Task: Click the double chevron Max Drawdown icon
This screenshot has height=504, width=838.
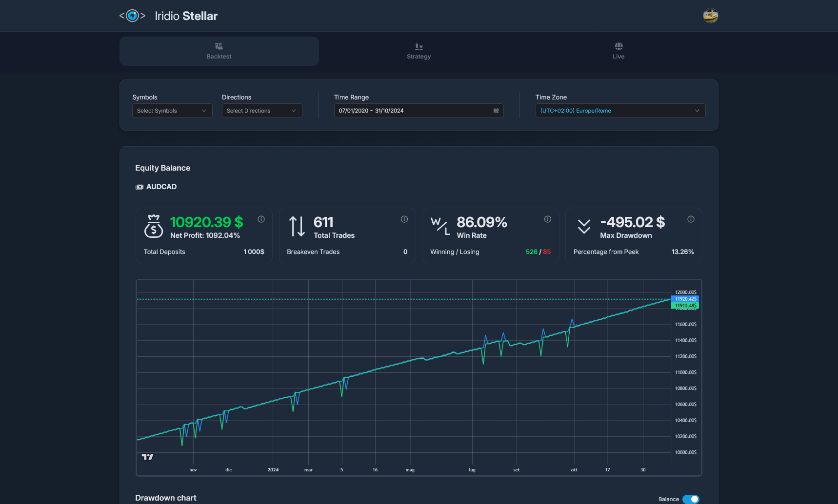Action: pyautogui.click(x=584, y=227)
